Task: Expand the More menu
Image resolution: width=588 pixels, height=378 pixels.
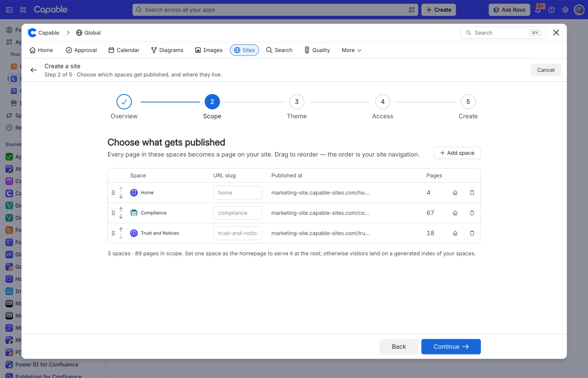Action: tap(351, 50)
